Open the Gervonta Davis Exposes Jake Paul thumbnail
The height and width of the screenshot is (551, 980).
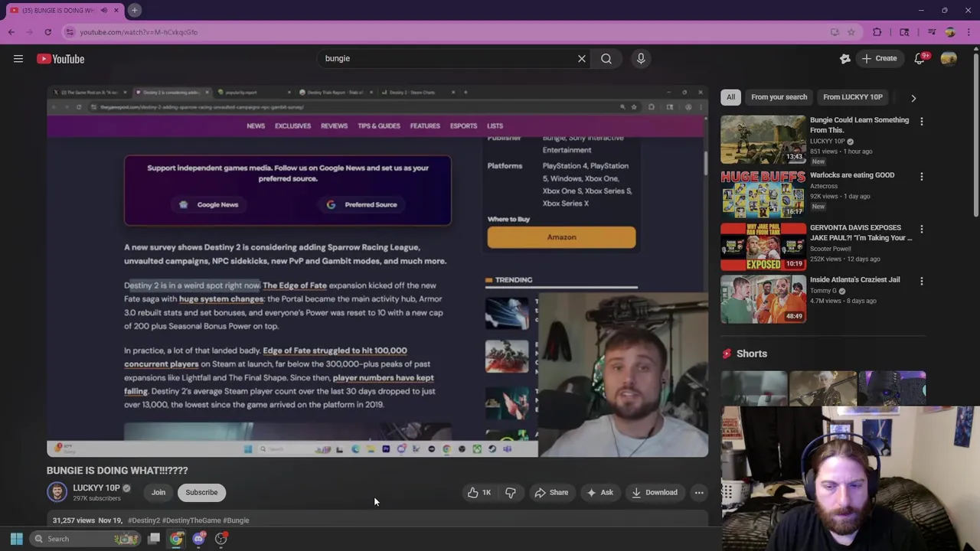(x=763, y=246)
